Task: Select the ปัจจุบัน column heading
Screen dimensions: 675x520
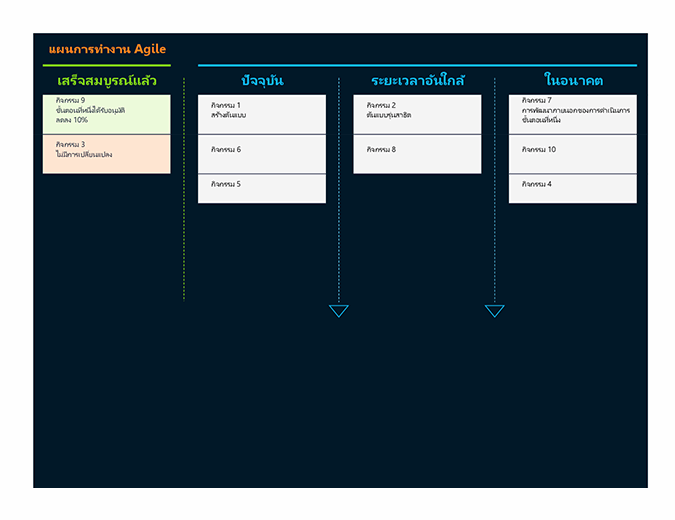Action: (x=262, y=80)
